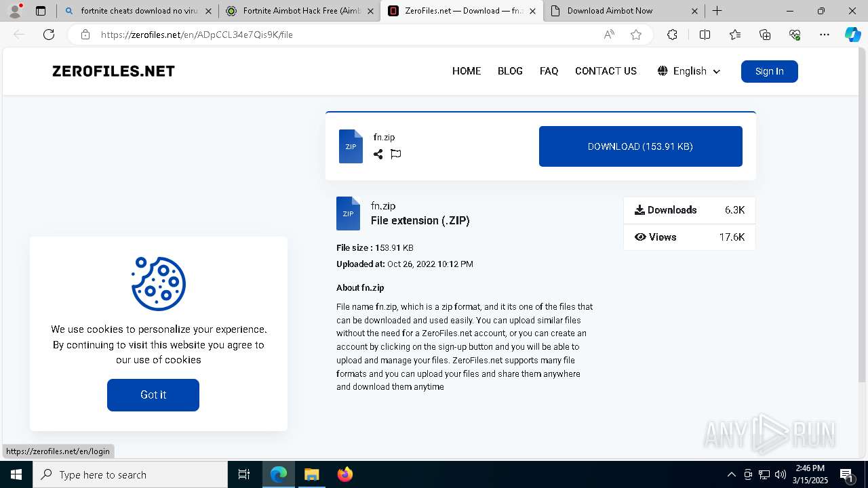Screen dimensions: 868x488
Task: Add page to favorites star icon
Action: (x=636, y=35)
